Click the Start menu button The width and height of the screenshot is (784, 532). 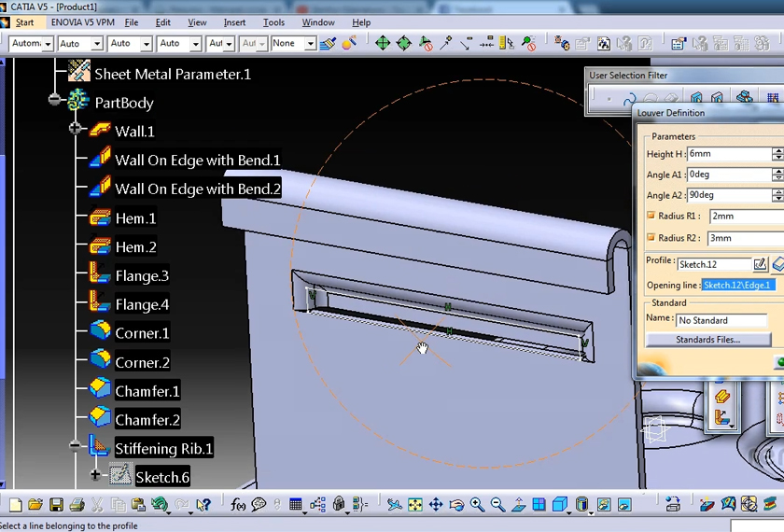24,22
